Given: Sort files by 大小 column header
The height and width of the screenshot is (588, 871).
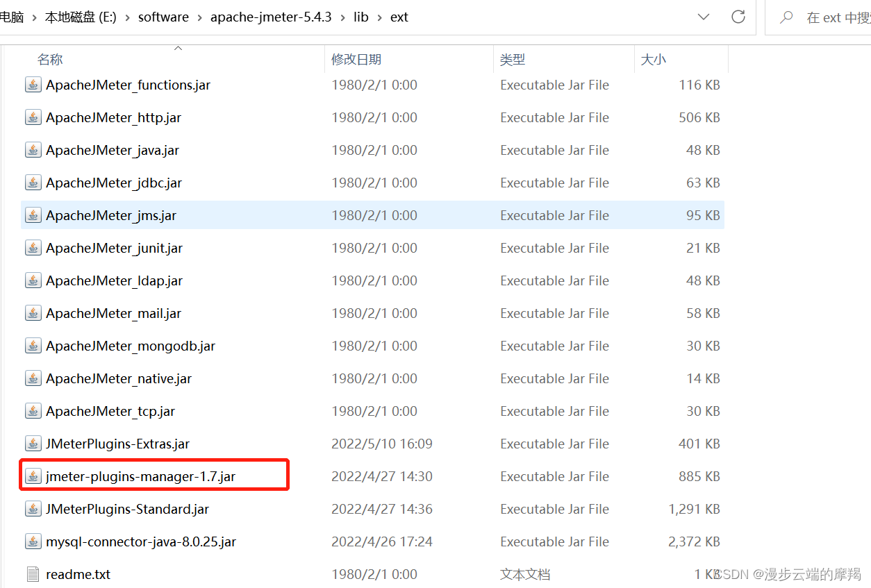Looking at the screenshot, I should click(x=654, y=60).
